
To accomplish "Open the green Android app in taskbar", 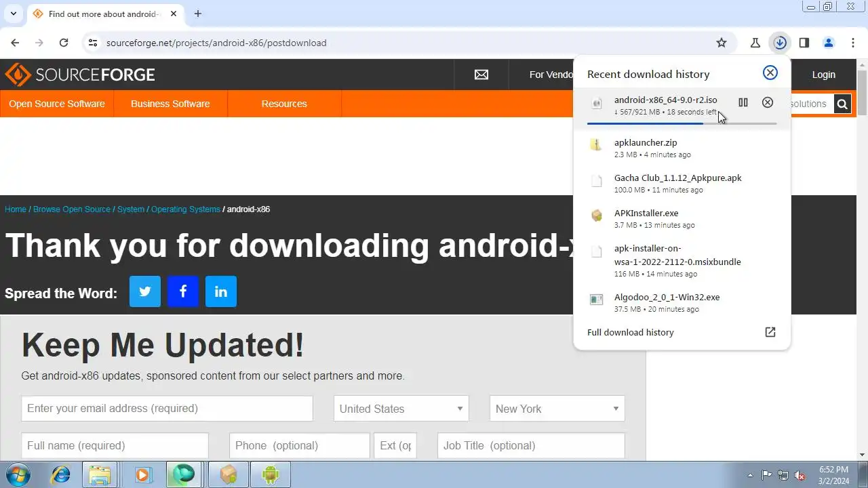I will tap(271, 474).
